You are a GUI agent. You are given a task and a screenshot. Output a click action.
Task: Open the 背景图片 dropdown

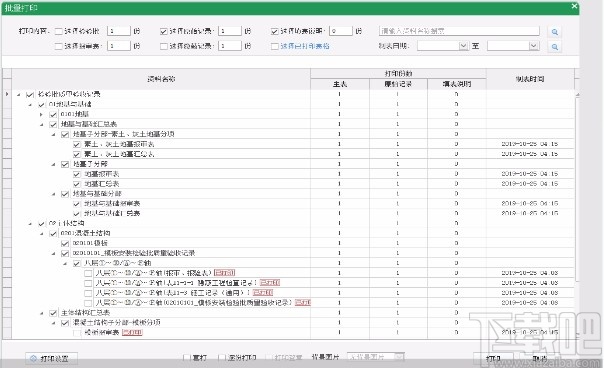point(399,357)
